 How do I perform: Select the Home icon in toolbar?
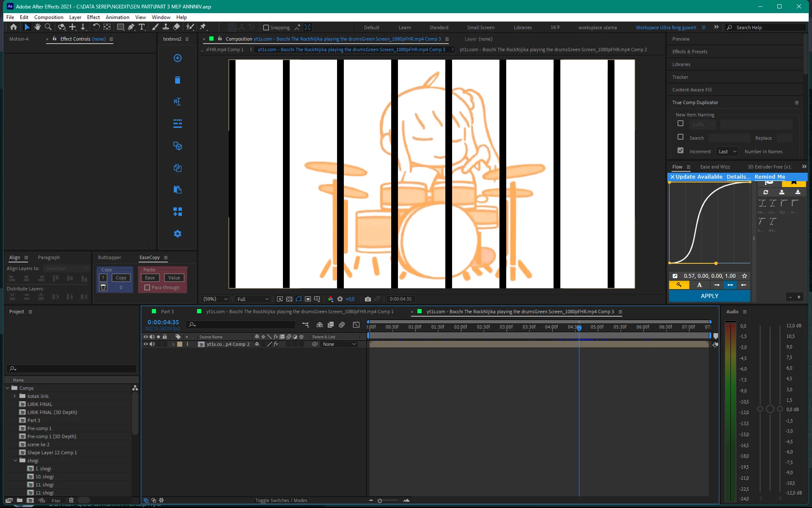click(14, 27)
